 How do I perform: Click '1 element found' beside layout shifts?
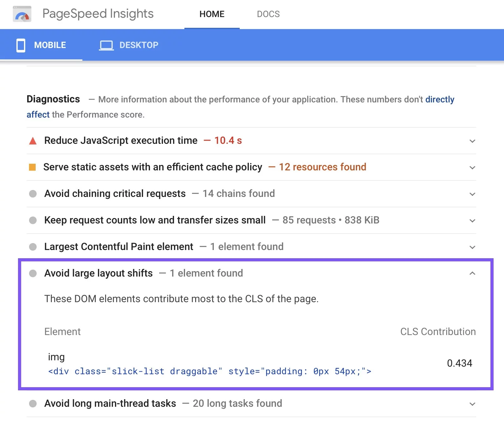[x=207, y=273]
